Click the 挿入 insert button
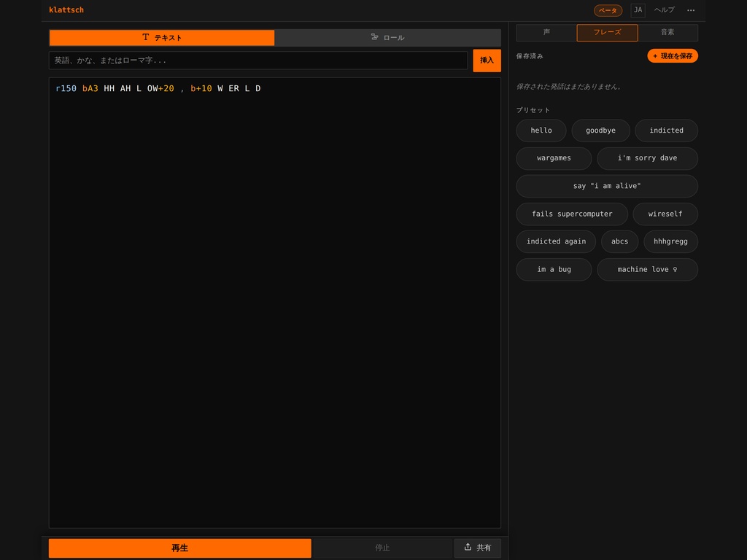The image size is (747, 560). click(487, 61)
